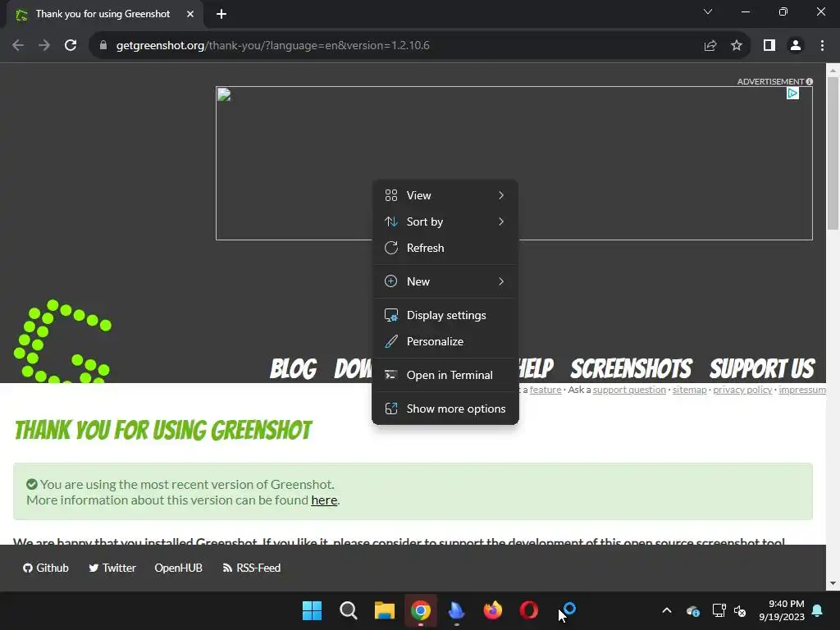Follow the 'here' link for version information
Viewport: 840px width, 630px height.
pos(324,500)
